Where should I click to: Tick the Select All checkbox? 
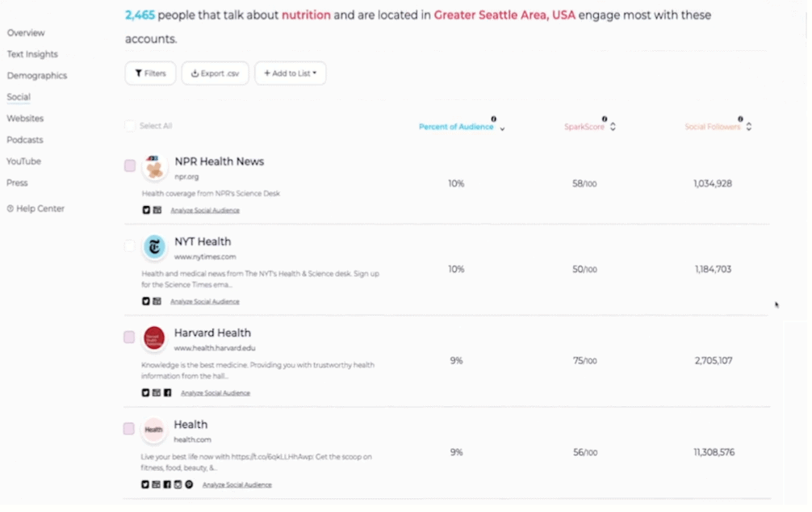click(130, 126)
